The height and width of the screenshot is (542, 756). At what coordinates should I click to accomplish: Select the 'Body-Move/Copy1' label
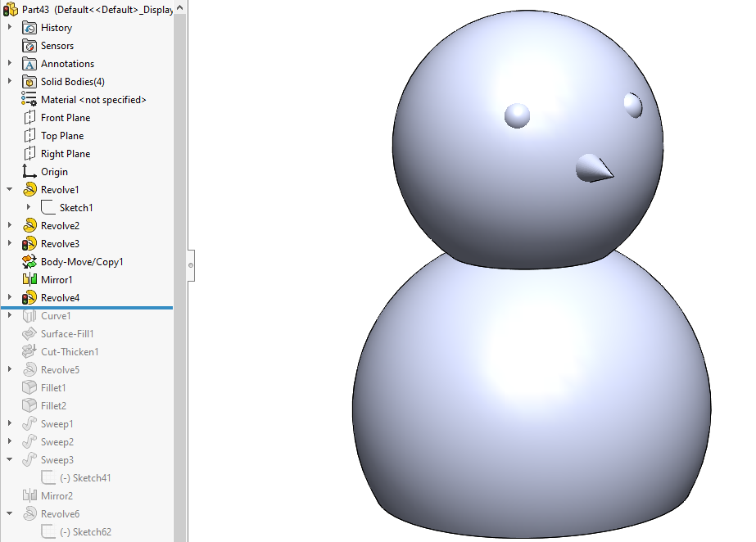[x=82, y=262]
